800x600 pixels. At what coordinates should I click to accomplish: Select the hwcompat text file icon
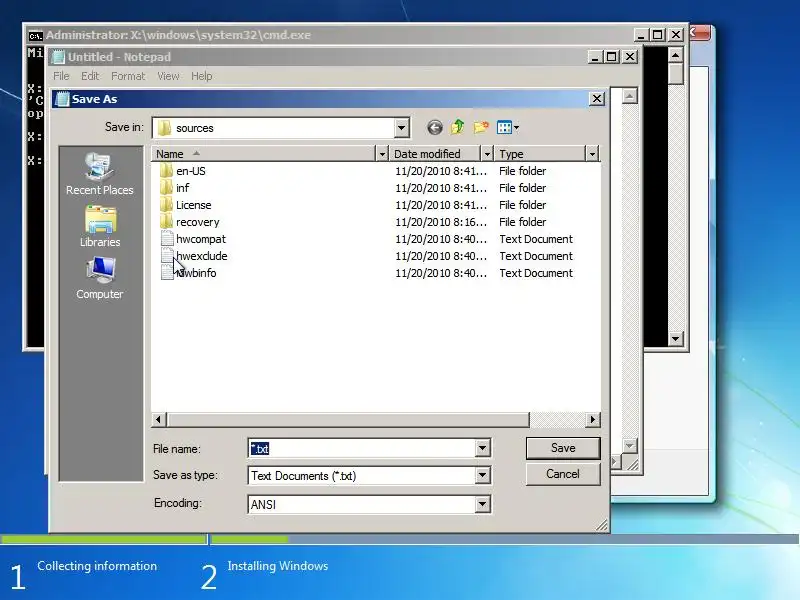pos(167,239)
